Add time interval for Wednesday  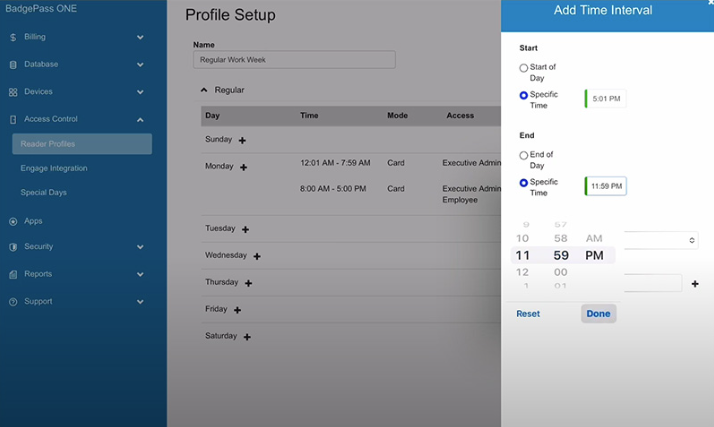[x=257, y=256]
